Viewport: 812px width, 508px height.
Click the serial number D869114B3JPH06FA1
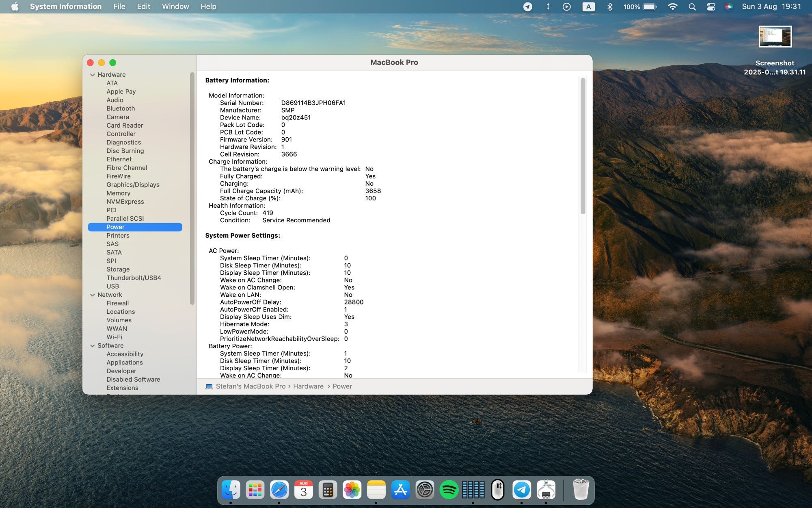click(313, 103)
